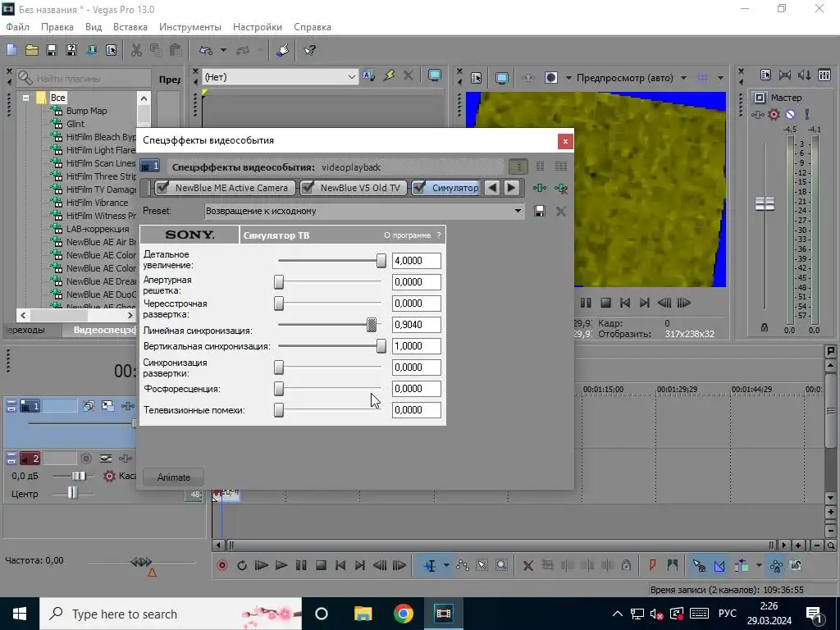
Task: Open overlay grid options dropdown in preview
Action: click(x=720, y=78)
